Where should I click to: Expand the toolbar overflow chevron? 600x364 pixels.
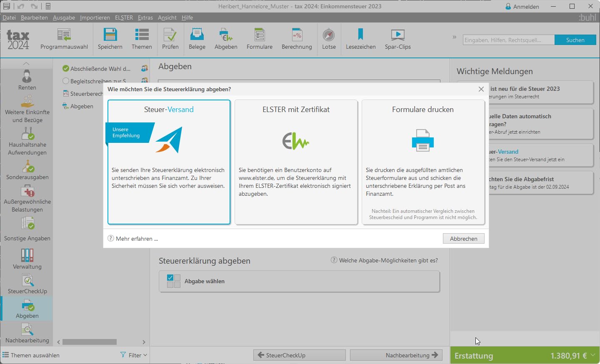(x=455, y=37)
